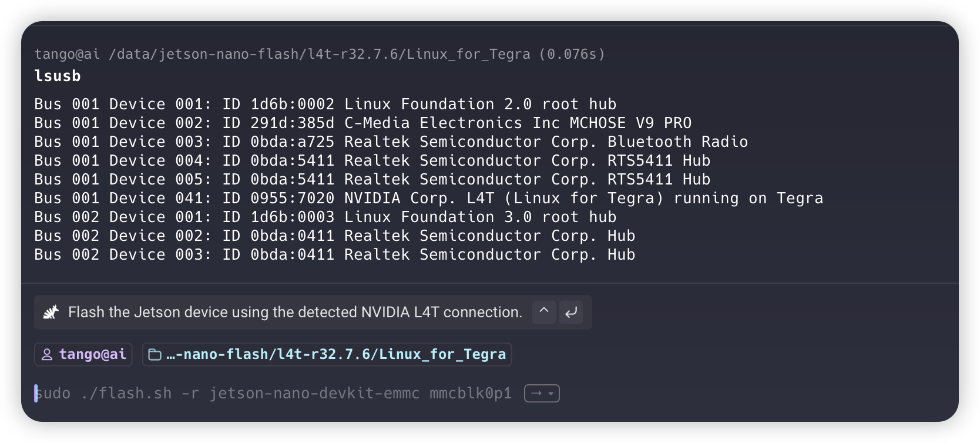Click the Bus 002 Device 003 Realtek Hub line

click(335, 254)
